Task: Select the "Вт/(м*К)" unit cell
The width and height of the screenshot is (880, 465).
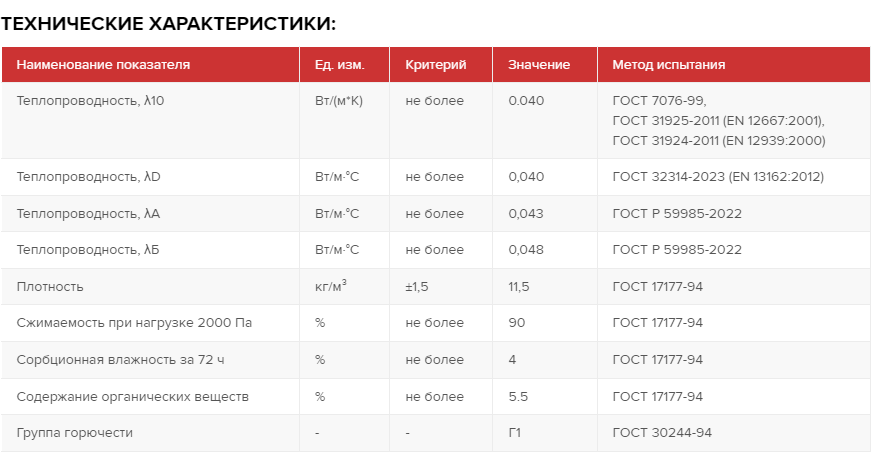Action: click(x=339, y=101)
